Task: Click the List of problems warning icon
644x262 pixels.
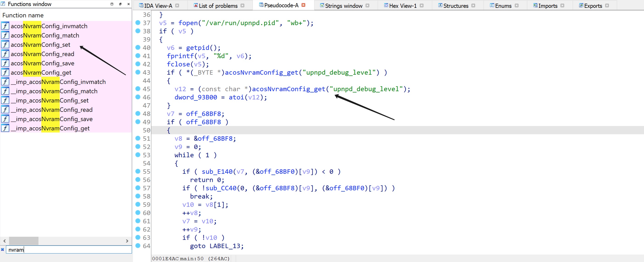Action: coord(196,6)
